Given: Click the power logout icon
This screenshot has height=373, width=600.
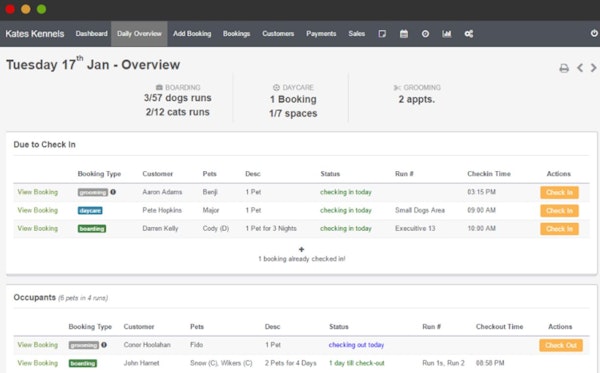Looking at the screenshot, I should 594,33.
